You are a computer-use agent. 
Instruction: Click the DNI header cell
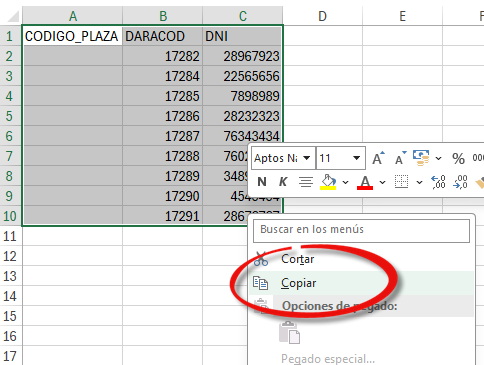[x=243, y=36]
